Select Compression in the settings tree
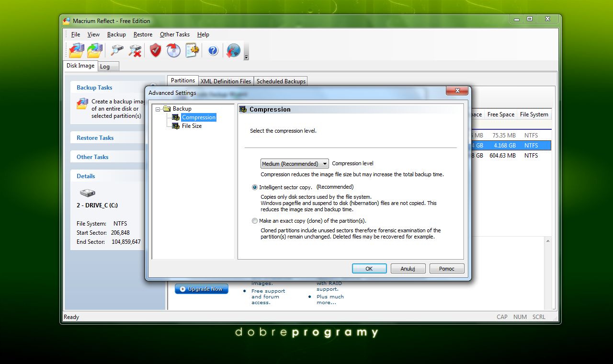Screen dimensions: 613x364 (x=199, y=117)
